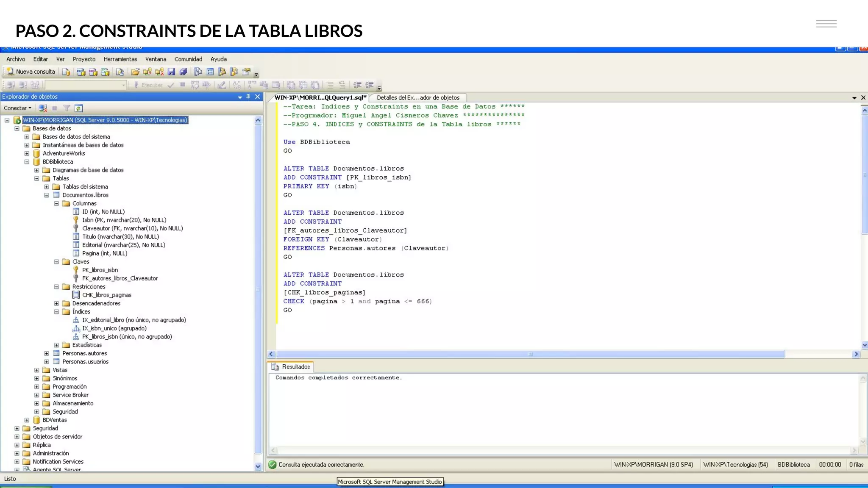Collapse the BDBiblioteca database node
The image size is (868, 488).
click(27, 162)
